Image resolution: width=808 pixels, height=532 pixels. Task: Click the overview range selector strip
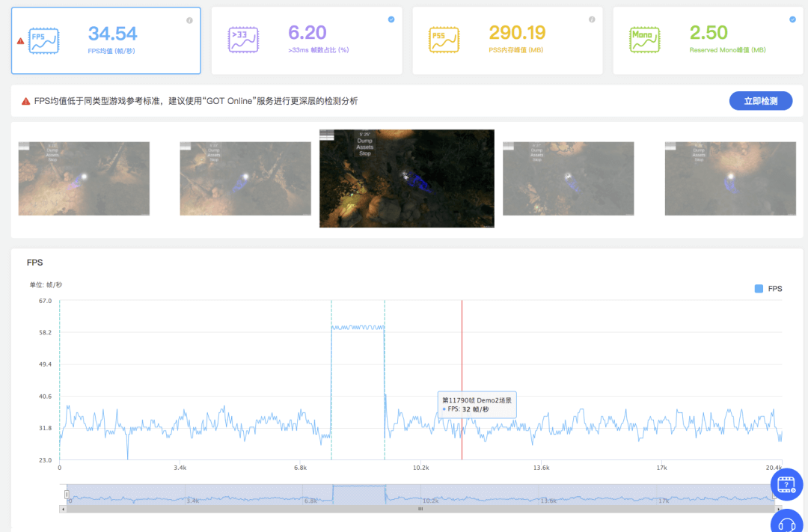coord(420,495)
